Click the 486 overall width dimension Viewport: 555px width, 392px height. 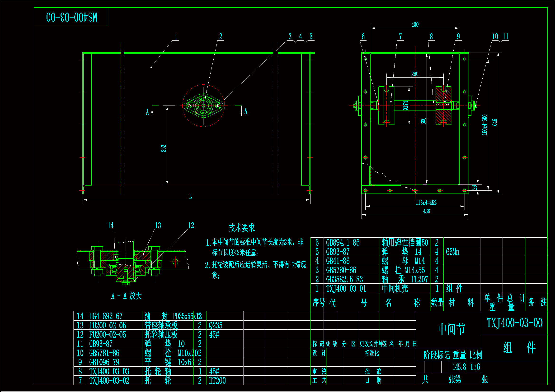(x=426, y=211)
